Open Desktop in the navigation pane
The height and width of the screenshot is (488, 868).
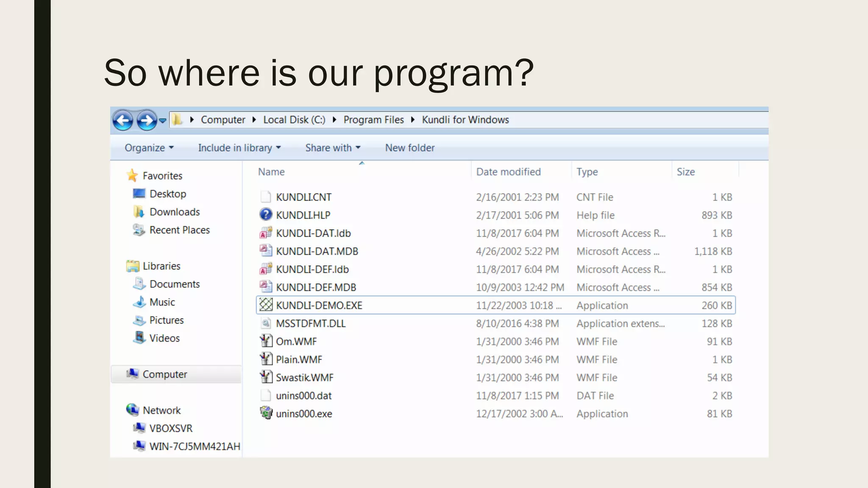168,194
